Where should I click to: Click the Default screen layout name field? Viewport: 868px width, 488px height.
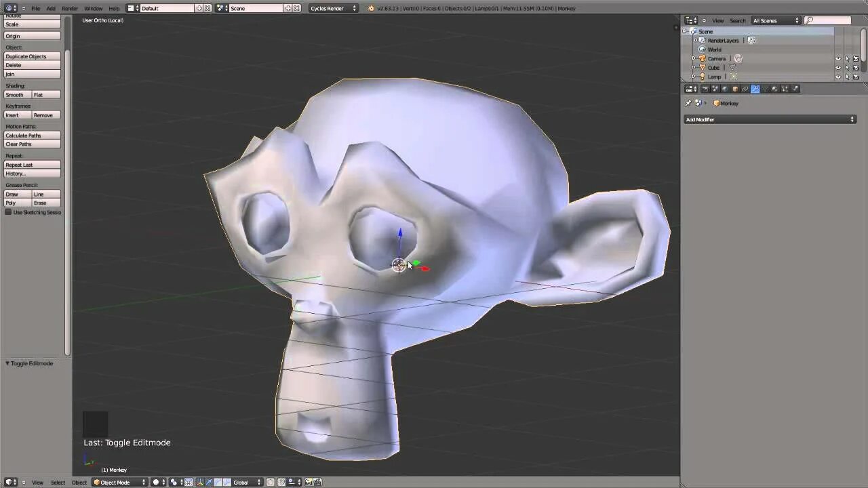point(167,8)
